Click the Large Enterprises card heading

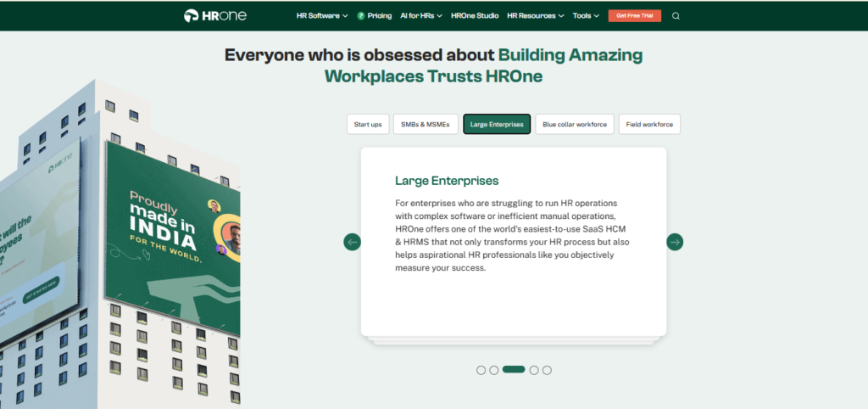[447, 181]
